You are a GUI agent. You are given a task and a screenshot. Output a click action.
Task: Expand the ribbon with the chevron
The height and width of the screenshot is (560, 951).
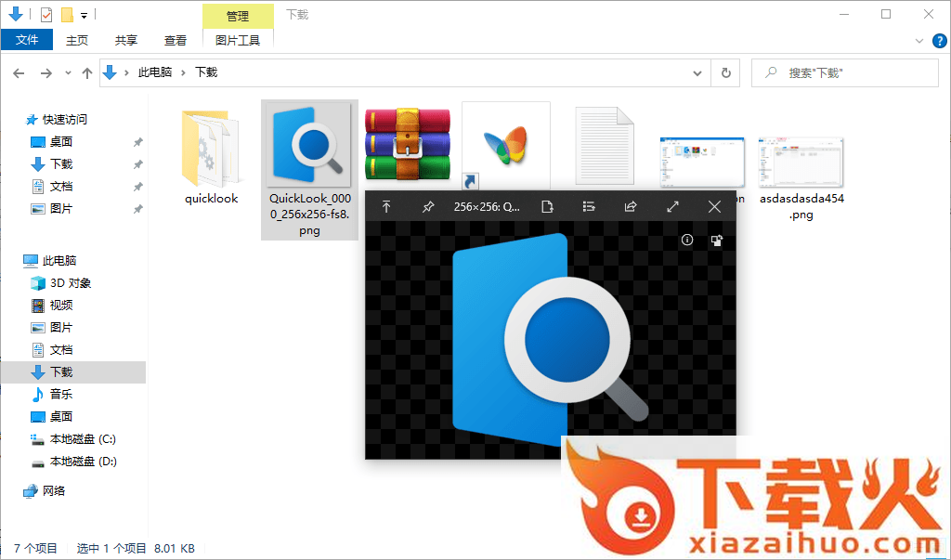point(918,41)
